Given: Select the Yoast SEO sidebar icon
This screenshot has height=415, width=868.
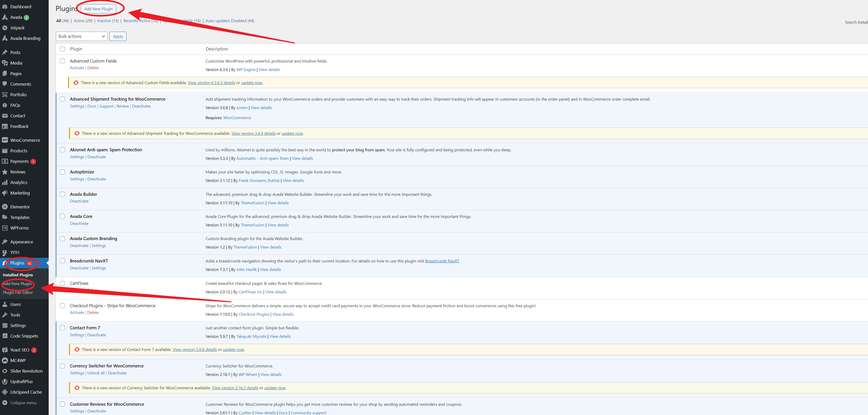Looking at the screenshot, I should coord(5,350).
